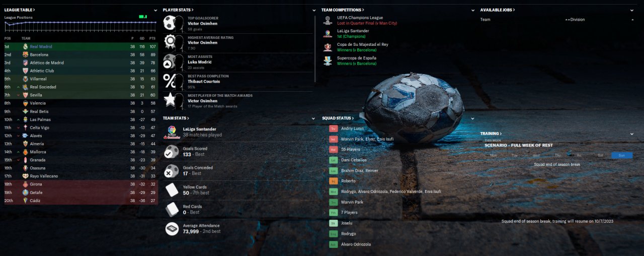Click the Yellow Cards icon
The width and height of the screenshot is (644, 256).
(x=172, y=190)
